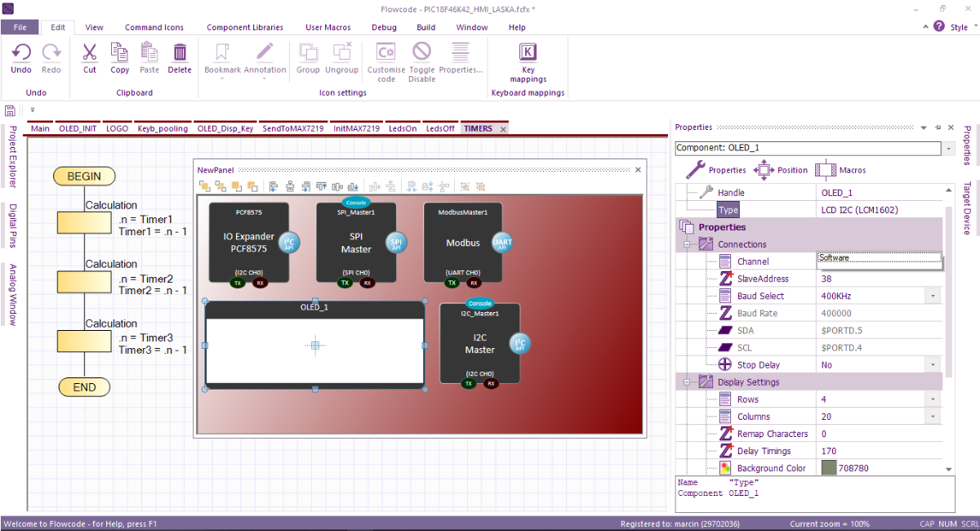Click the Undo icon in the ribbon
The image size is (980, 531).
[x=21, y=53]
